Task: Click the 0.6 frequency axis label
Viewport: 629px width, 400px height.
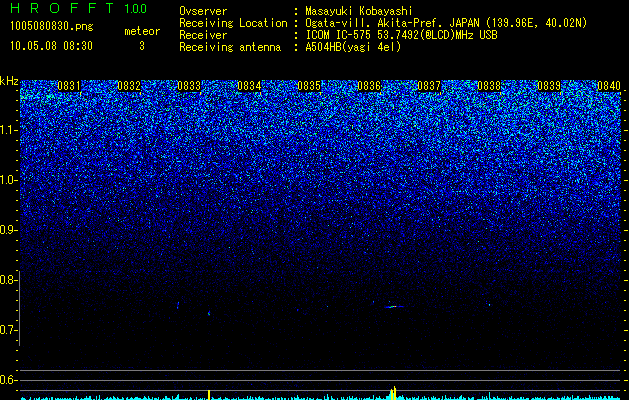Action: [9, 380]
